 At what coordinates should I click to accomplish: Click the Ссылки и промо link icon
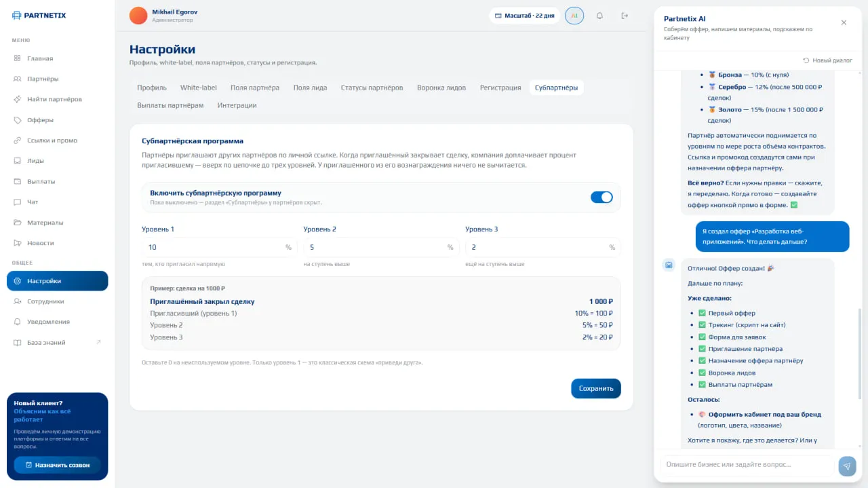click(18, 140)
